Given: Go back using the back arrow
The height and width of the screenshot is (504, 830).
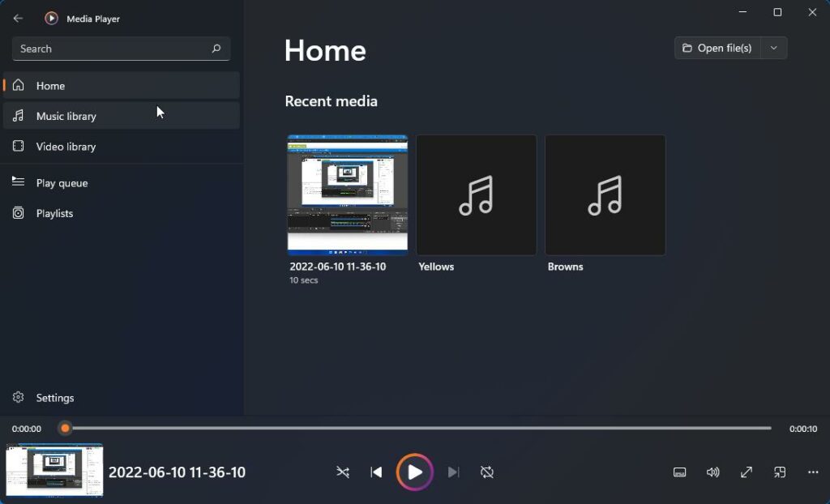Looking at the screenshot, I should (17, 18).
